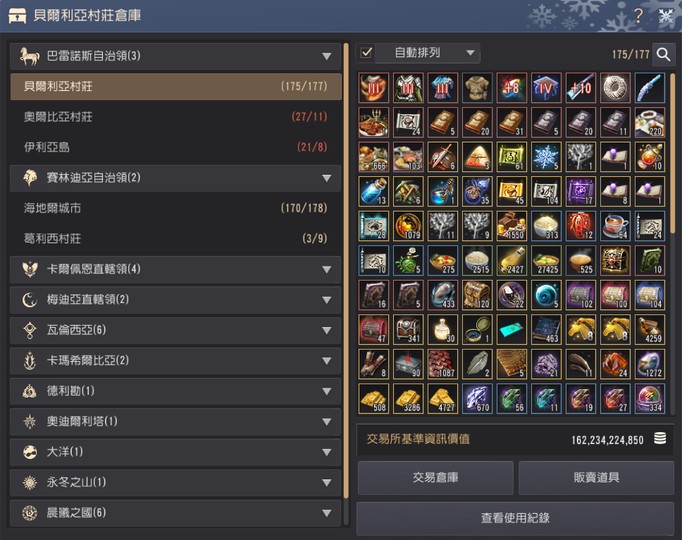Click the inventory grid vertical scrollbar
This screenshot has width=682, height=540.
coord(673,154)
